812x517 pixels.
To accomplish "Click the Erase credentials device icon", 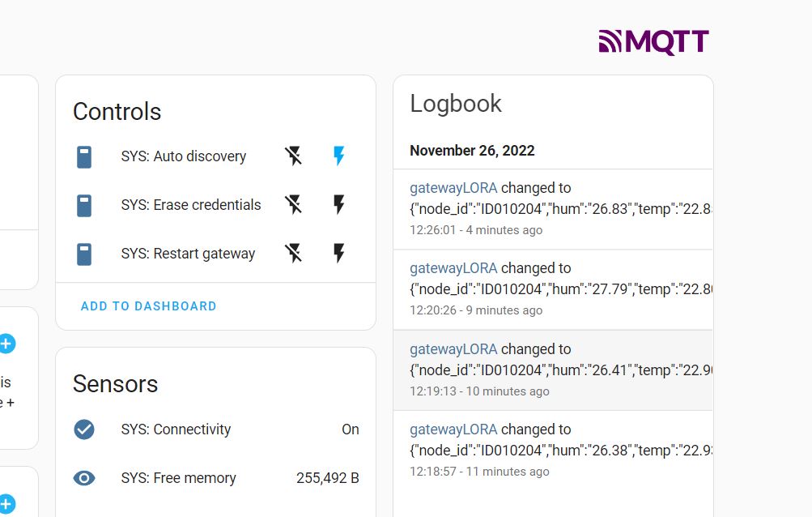I will coord(84,205).
